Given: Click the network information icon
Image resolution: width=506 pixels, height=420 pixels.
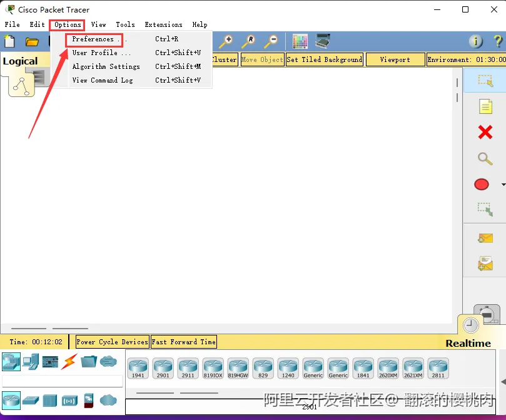Looking at the screenshot, I should click(x=476, y=41).
